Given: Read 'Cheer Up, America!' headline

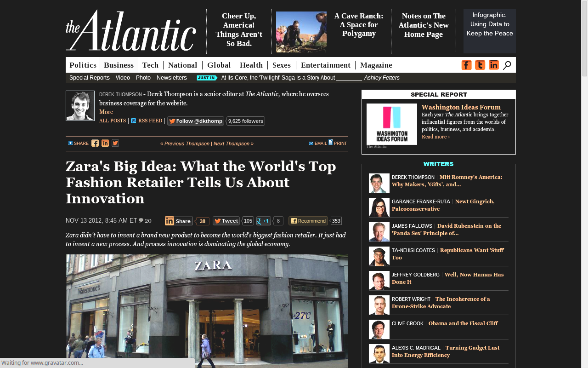Looking at the screenshot, I should coord(239,29).
